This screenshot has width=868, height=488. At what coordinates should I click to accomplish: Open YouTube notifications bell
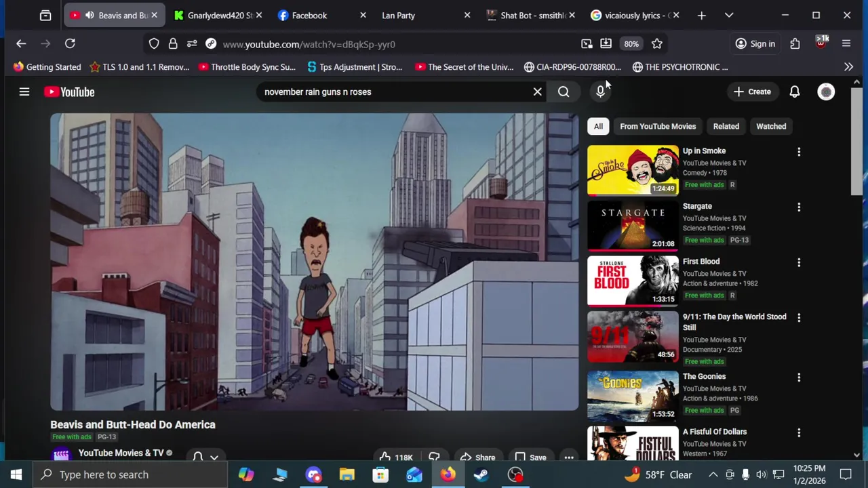(794, 91)
